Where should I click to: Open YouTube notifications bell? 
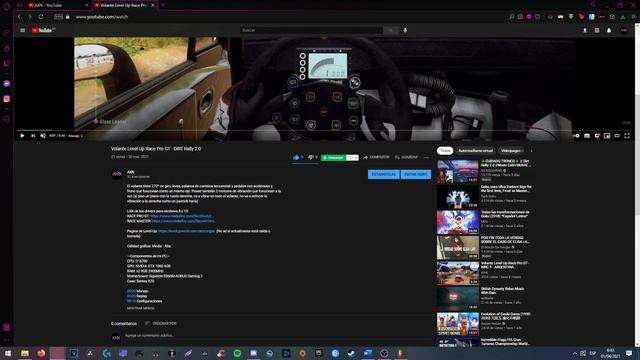609,30
